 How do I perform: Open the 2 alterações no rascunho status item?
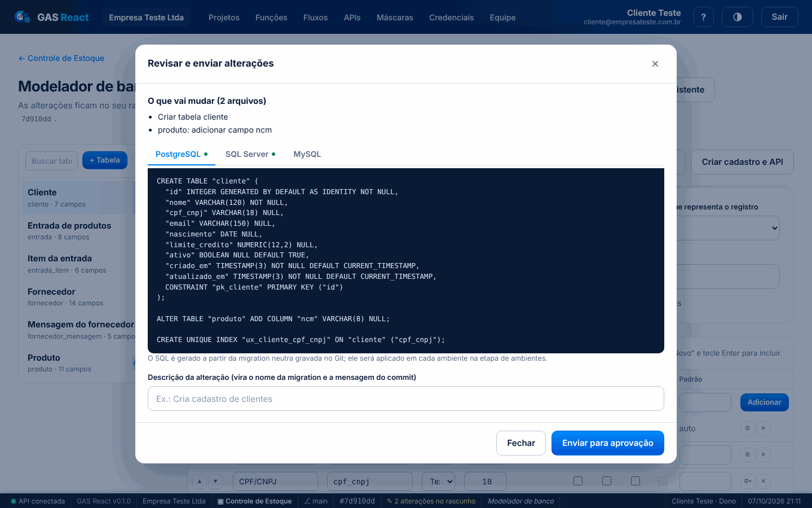431,501
